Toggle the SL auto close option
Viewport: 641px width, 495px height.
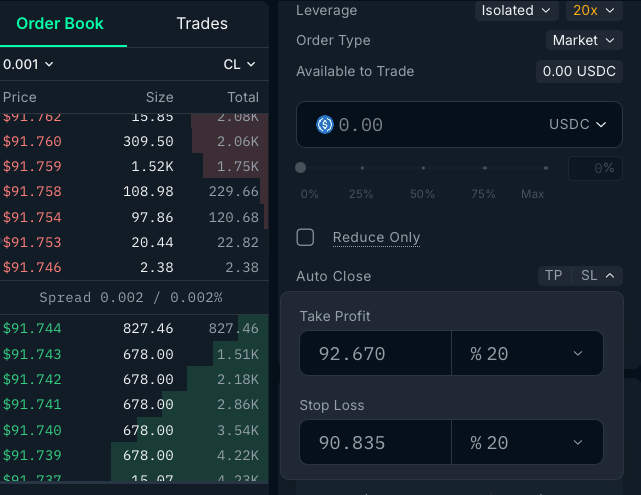point(589,275)
